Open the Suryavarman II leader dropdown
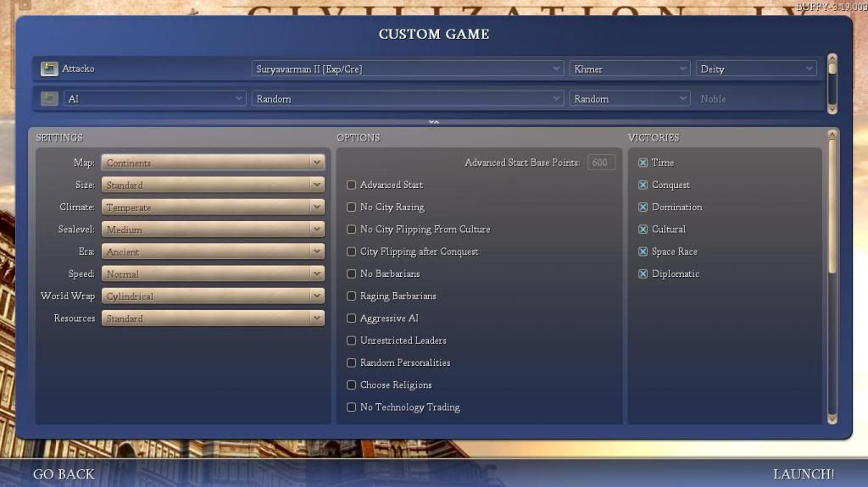The image size is (868, 487). (408, 69)
